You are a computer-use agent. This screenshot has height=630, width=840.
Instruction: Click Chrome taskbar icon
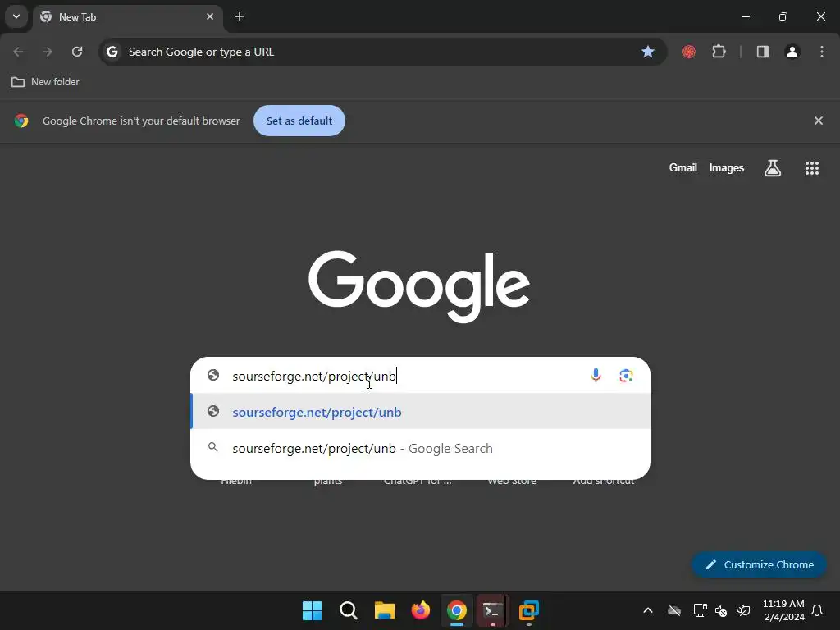[456, 610]
